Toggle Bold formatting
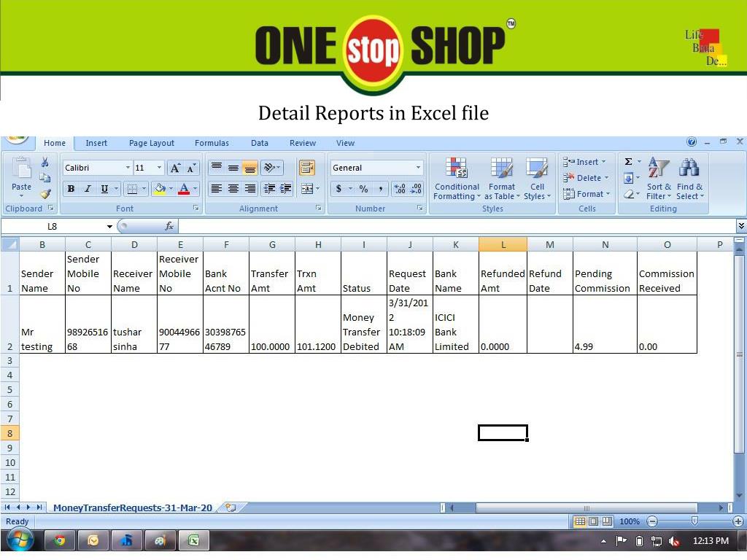 pyautogui.click(x=71, y=189)
